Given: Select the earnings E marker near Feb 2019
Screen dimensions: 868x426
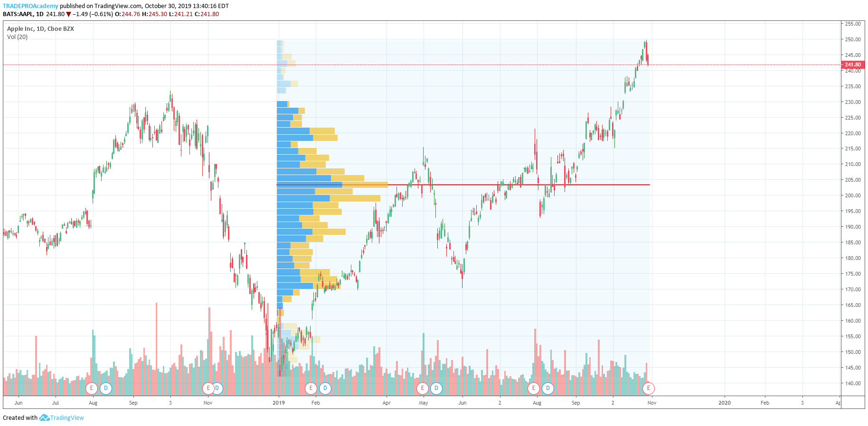Looking at the screenshot, I should [x=311, y=389].
